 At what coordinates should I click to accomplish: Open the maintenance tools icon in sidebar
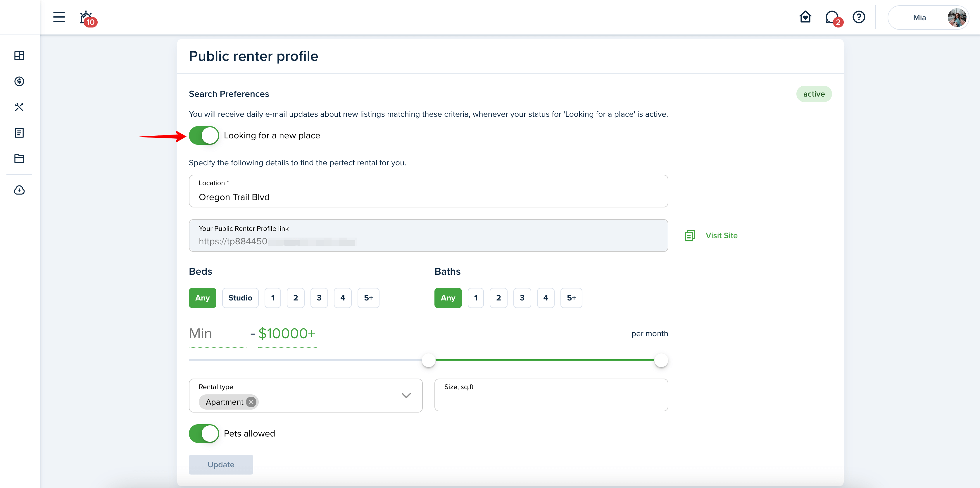(19, 107)
